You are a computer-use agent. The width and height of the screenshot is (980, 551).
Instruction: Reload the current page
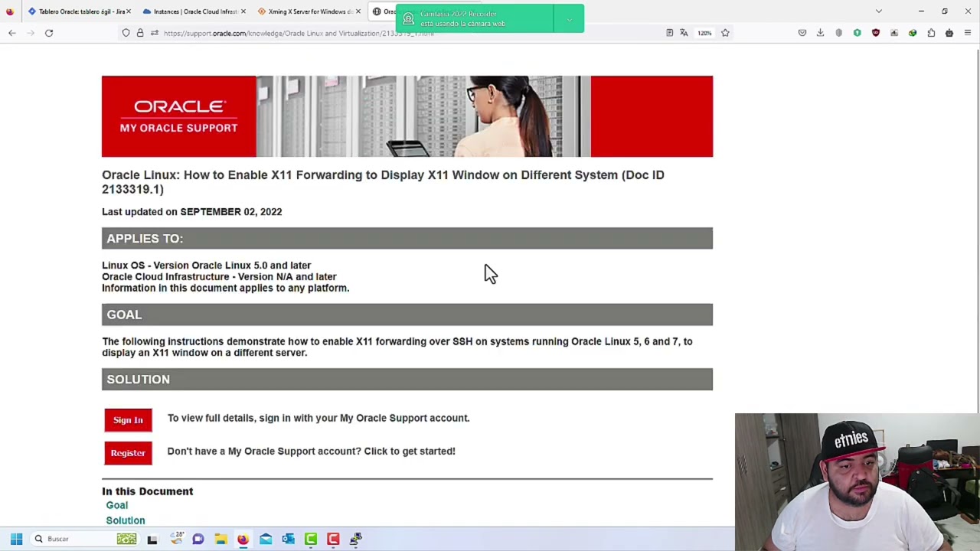coord(49,33)
